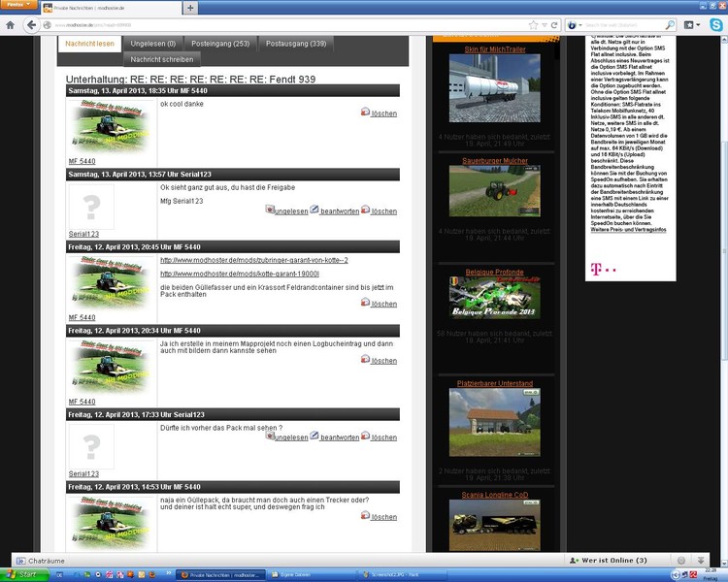Open the URL history dropdown arrow
This screenshot has height=582, width=728.
tap(545, 25)
